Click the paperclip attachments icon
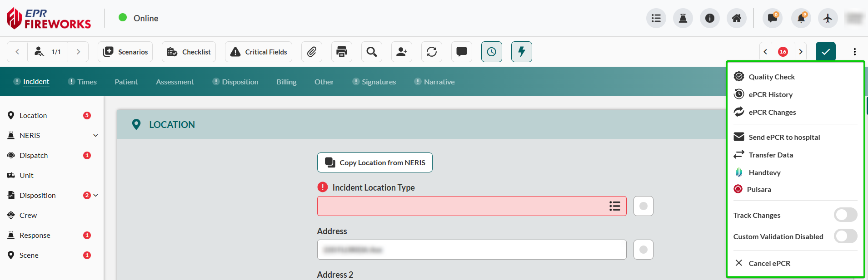 [x=312, y=52]
